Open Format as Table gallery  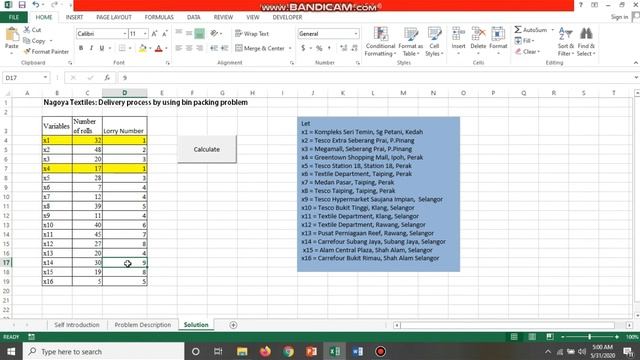pyautogui.click(x=411, y=42)
